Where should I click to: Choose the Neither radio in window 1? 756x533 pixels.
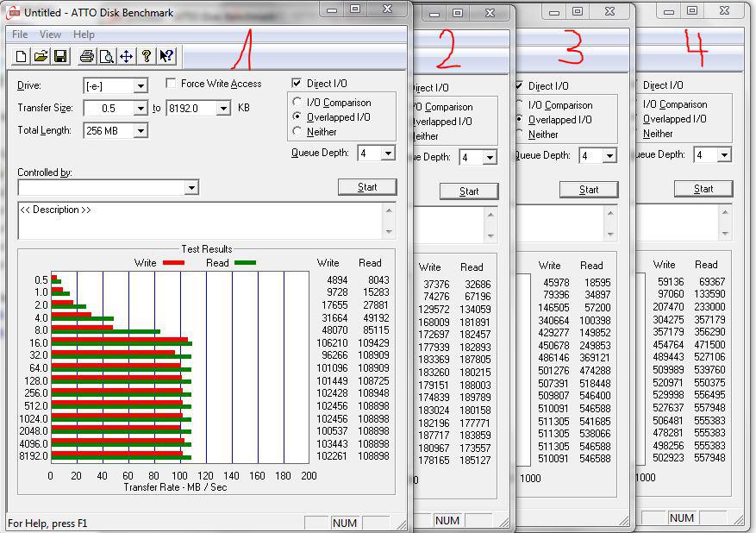(297, 131)
